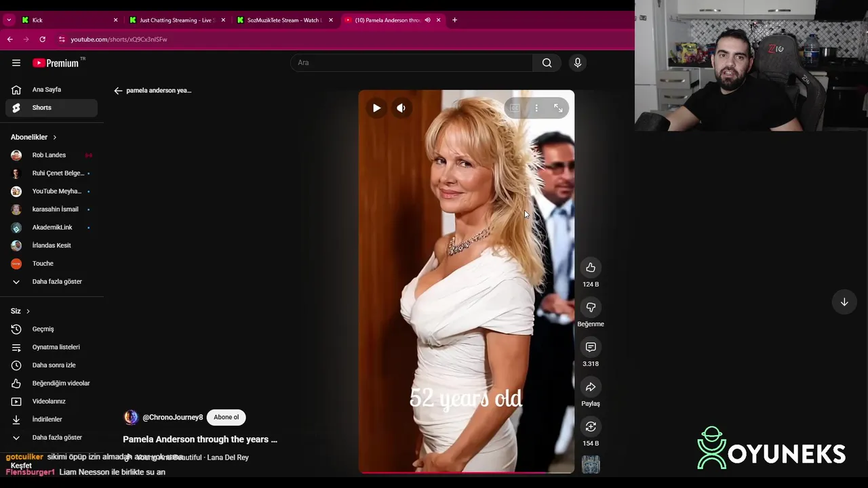Open the Lana Del Rey sound link
Viewport: 868px width, 488px height.
point(193,457)
